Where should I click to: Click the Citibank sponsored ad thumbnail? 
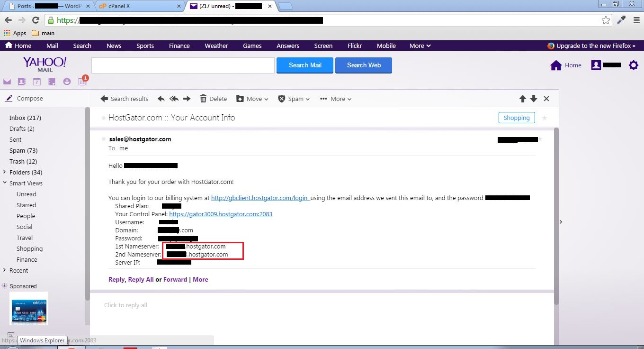[x=29, y=308]
